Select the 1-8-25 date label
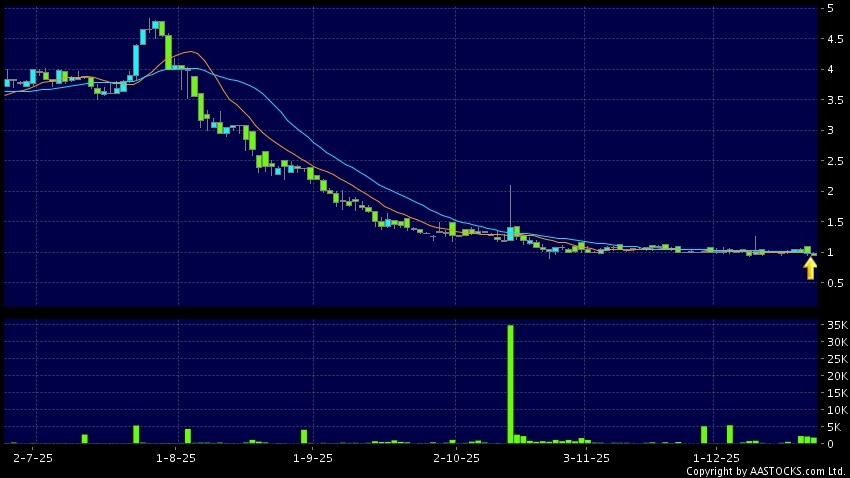850x478 pixels. 176,456
